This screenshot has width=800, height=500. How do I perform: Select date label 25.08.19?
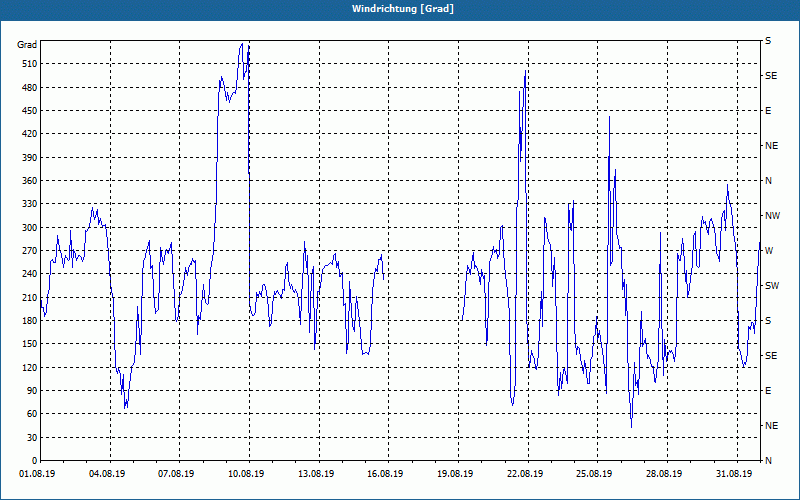click(x=594, y=474)
